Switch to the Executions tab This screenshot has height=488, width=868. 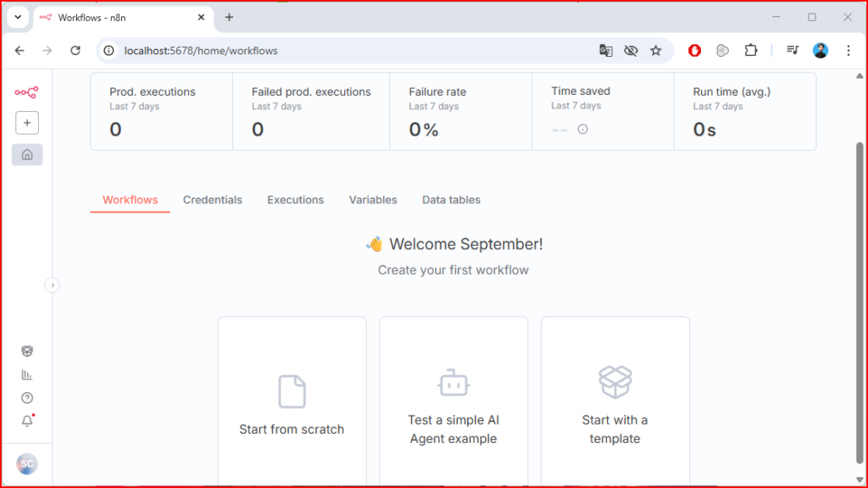point(295,200)
